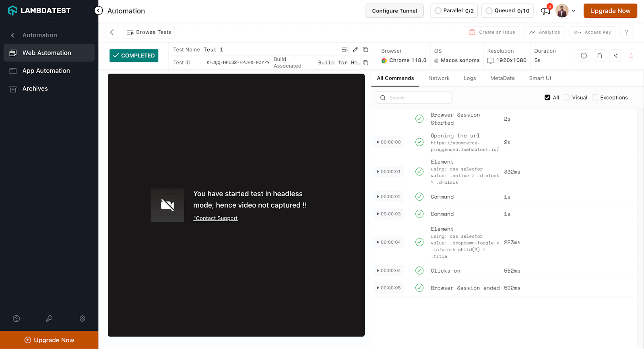Click the Configure Tunnel button
This screenshot has width=644, height=349.
tap(394, 11)
